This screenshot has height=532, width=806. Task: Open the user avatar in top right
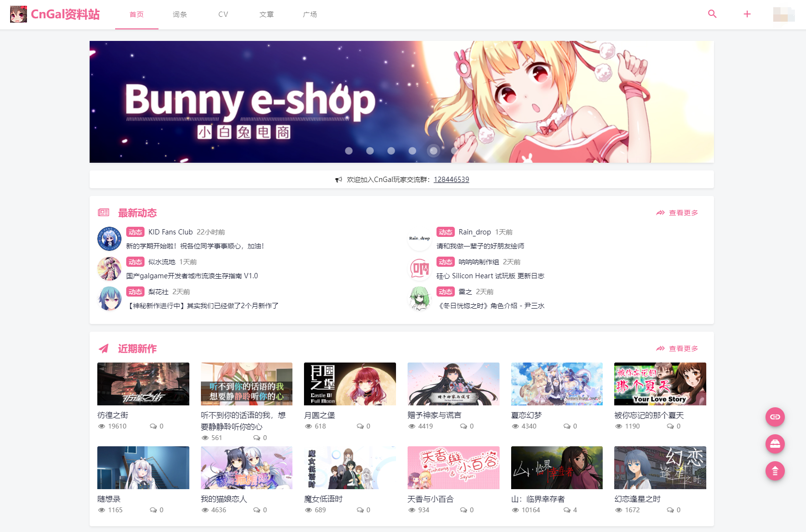tap(784, 14)
